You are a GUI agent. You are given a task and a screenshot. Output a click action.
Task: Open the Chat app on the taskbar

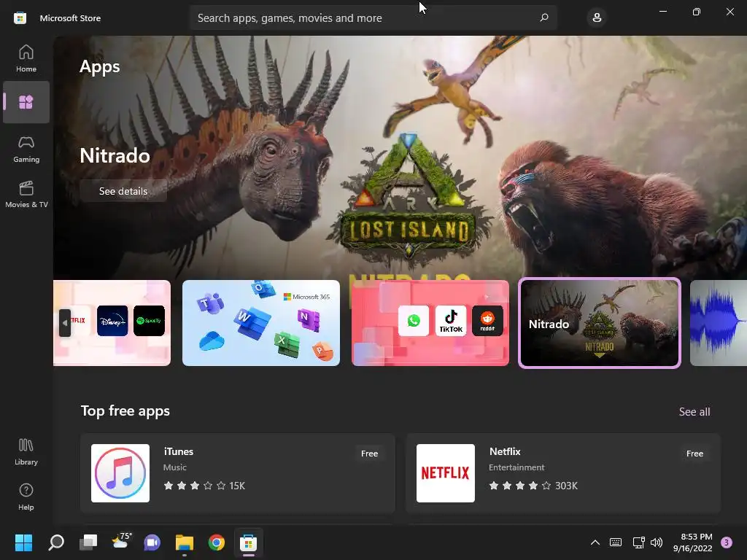pos(152,542)
